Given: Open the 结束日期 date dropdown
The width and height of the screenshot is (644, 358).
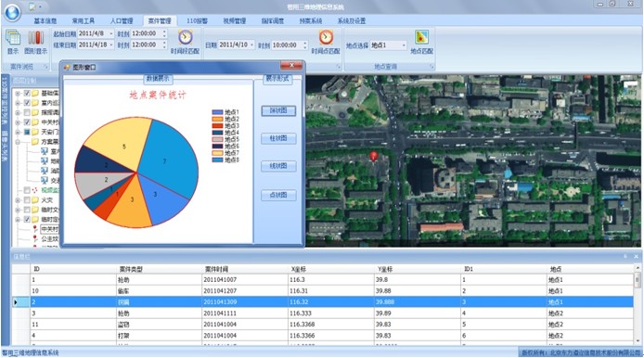Looking at the screenshot, I should point(111,45).
